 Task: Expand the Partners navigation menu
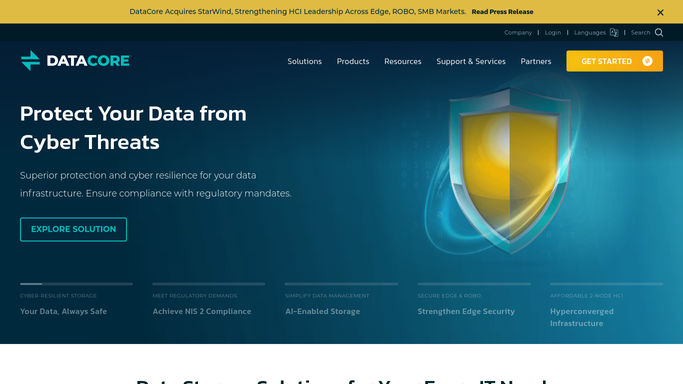tap(536, 61)
